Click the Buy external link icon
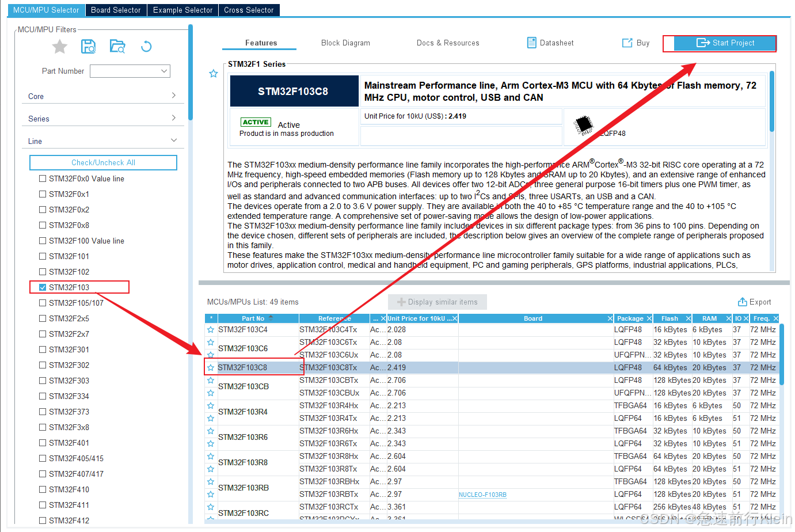Image resolution: width=795 pixels, height=532 pixels. 627,43
